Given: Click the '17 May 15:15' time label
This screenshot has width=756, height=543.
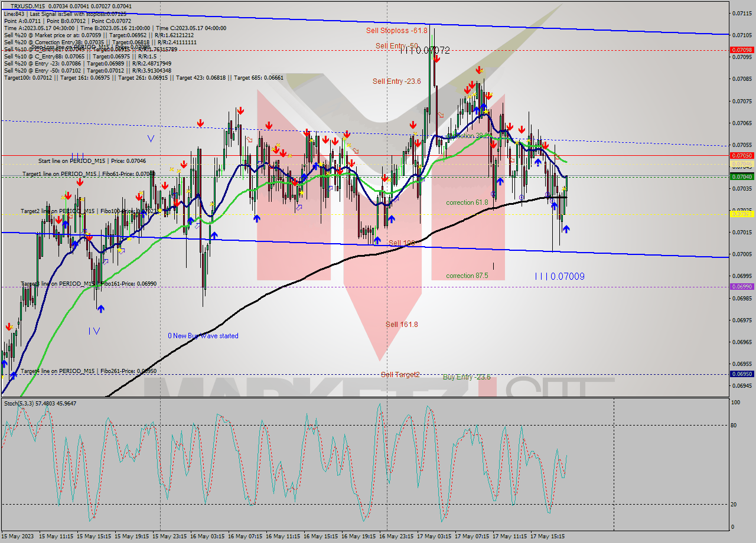Looking at the screenshot, I should pyautogui.click(x=548, y=537).
